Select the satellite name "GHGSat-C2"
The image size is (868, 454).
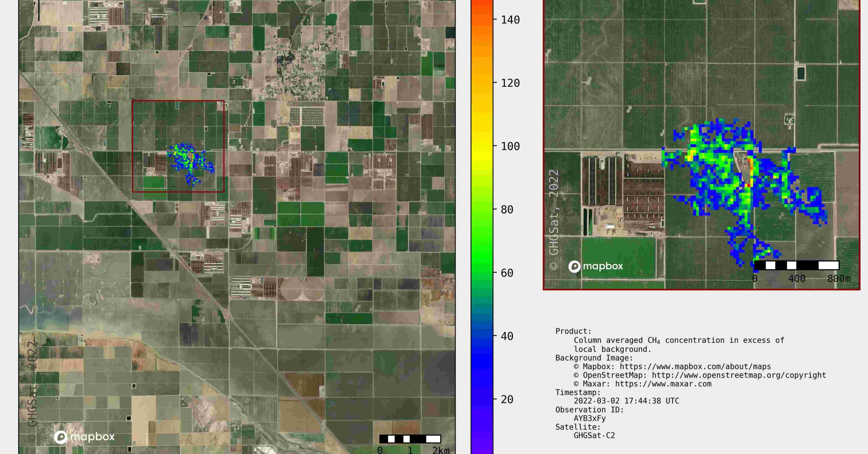pos(594,436)
